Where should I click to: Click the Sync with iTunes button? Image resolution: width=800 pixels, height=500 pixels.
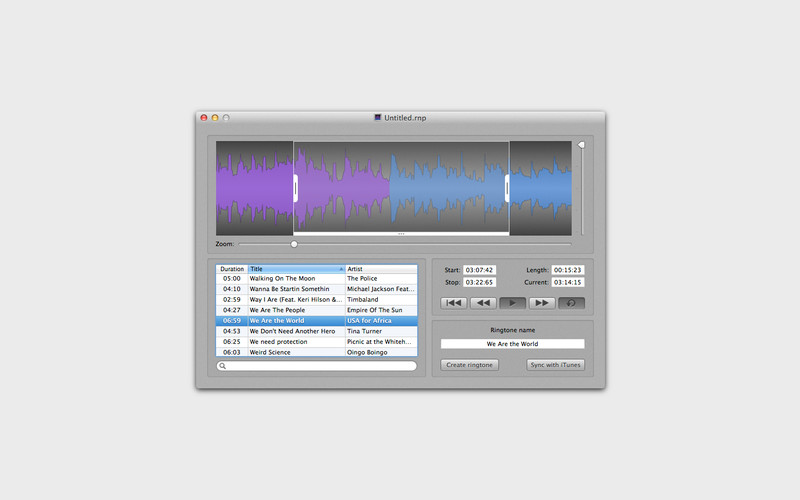[556, 365]
